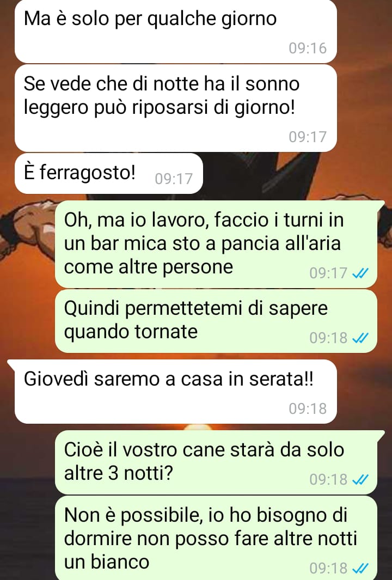392x580 pixels.
Task: Tap the read ticks on 'un bianco' message
Action: tap(360, 568)
